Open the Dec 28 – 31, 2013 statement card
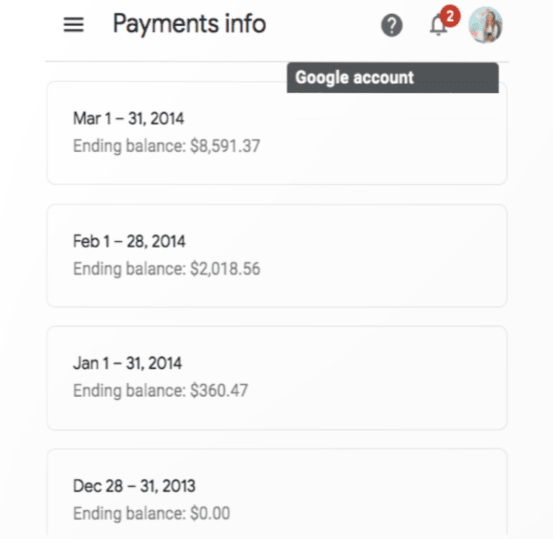 [277, 493]
